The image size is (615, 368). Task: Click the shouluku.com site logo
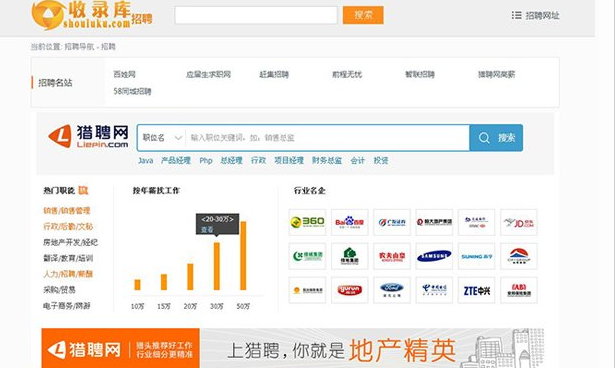coord(92,15)
